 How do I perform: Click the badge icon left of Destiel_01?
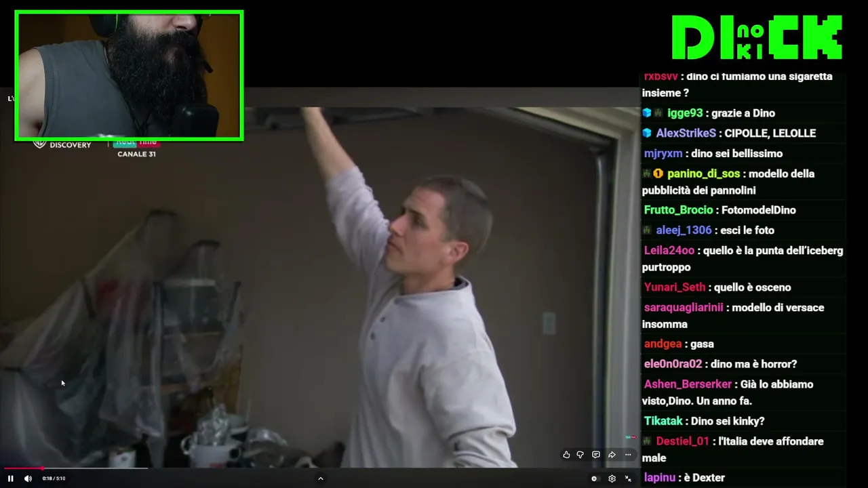tap(647, 441)
